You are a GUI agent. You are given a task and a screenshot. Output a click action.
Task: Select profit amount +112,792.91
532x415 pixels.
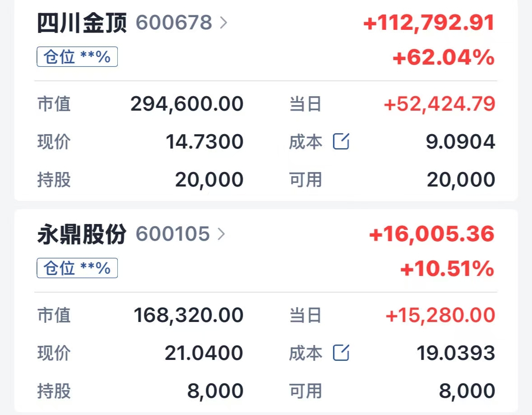[x=429, y=23]
